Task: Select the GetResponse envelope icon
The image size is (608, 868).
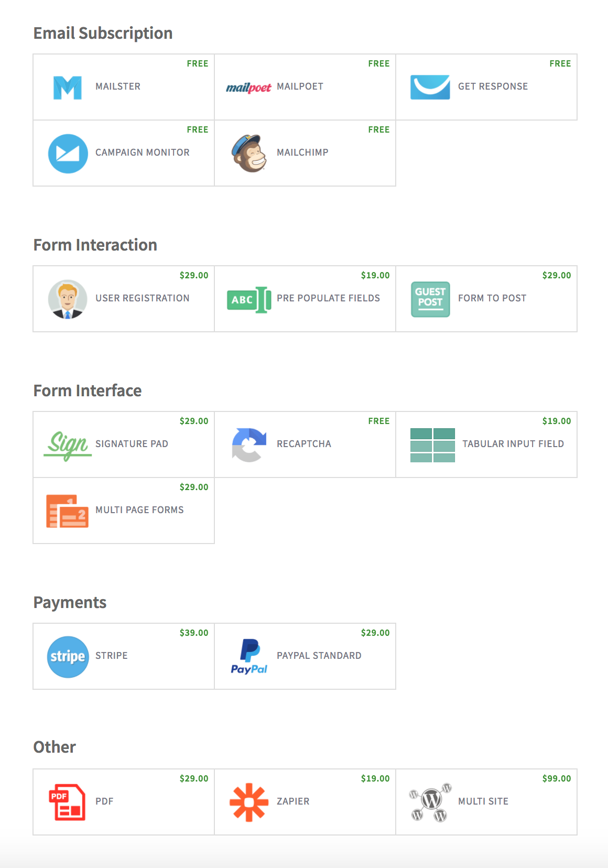Action: (430, 87)
